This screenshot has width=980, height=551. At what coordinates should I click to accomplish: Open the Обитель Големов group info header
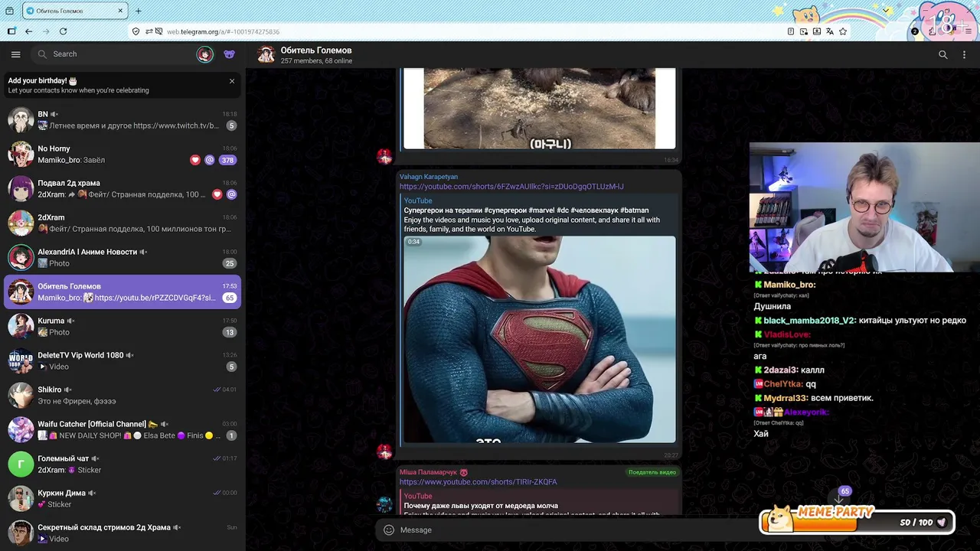(316, 54)
